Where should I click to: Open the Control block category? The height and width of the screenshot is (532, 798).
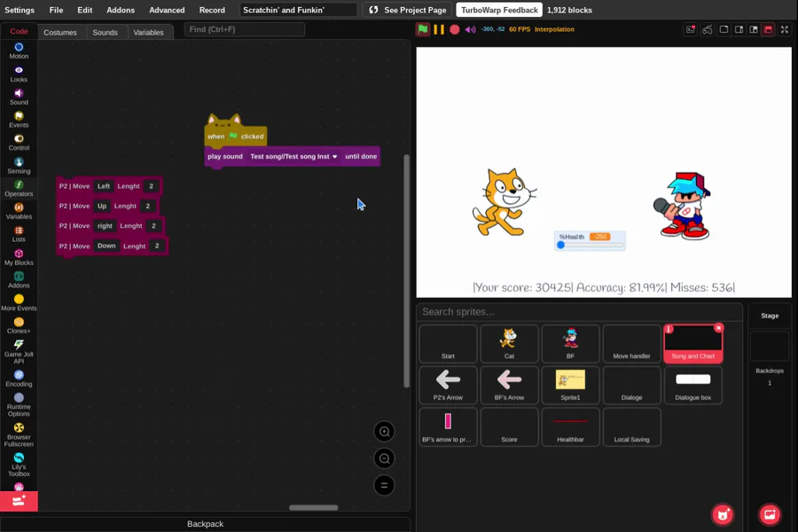click(19, 143)
